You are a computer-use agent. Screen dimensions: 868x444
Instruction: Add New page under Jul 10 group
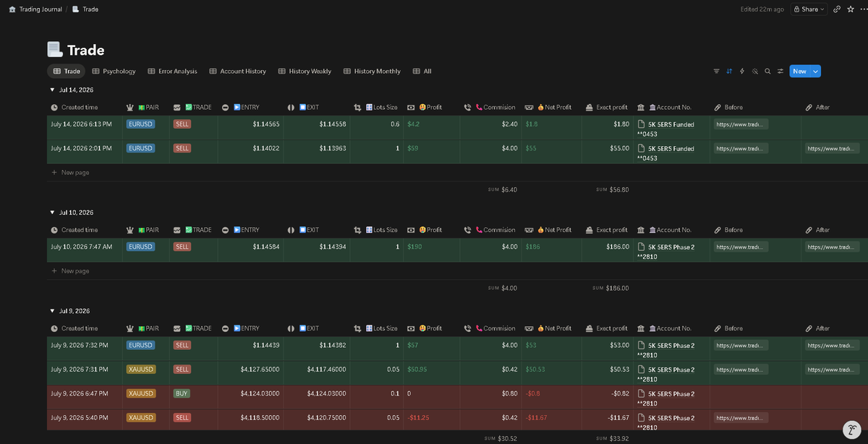[x=70, y=271]
